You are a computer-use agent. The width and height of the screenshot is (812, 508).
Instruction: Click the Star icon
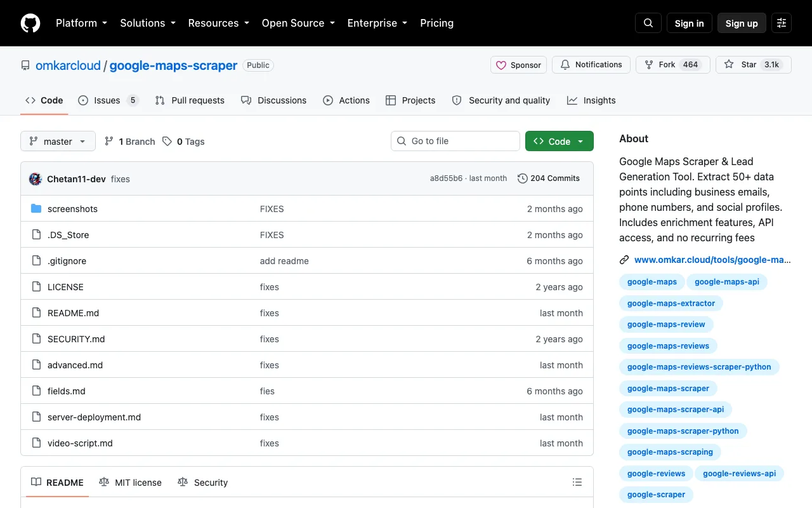(729, 65)
